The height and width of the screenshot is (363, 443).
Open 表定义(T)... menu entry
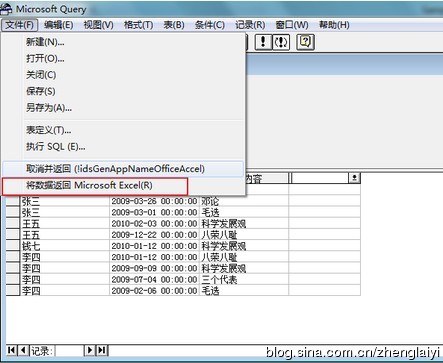123,130
